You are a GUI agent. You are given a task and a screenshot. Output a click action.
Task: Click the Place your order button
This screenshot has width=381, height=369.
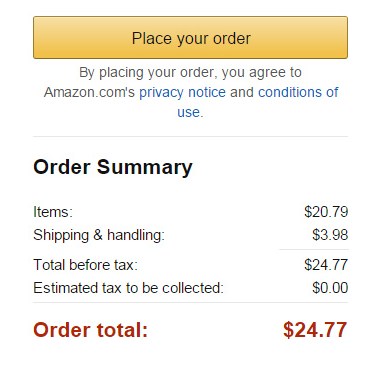pyautogui.click(x=190, y=37)
